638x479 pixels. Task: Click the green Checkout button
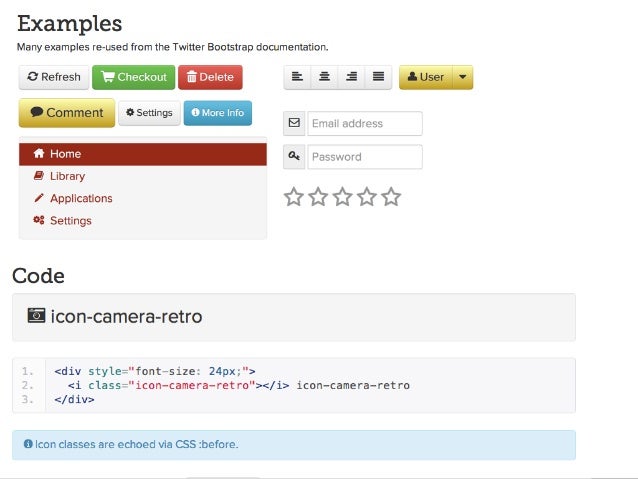133,77
